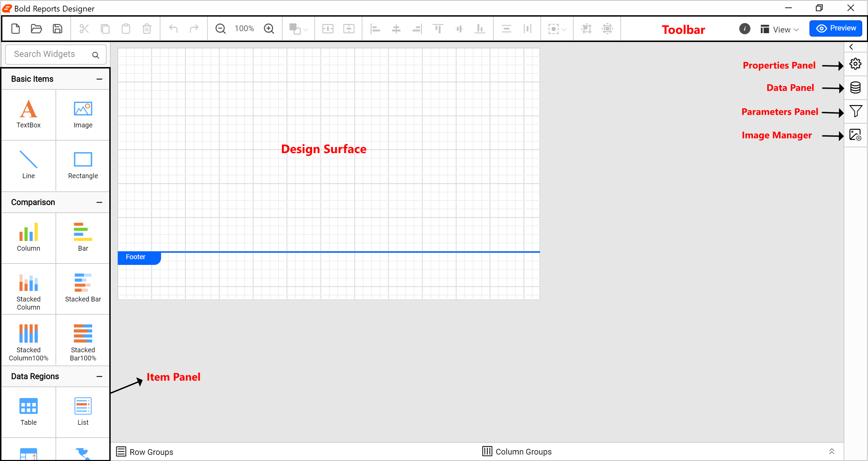Click the 100% zoom level value
The image size is (868, 461).
point(244,29)
